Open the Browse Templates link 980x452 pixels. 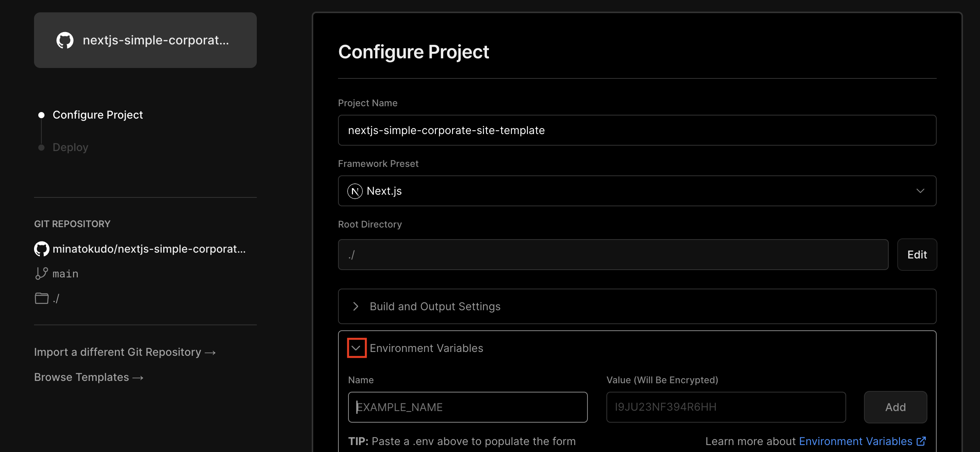(89, 377)
